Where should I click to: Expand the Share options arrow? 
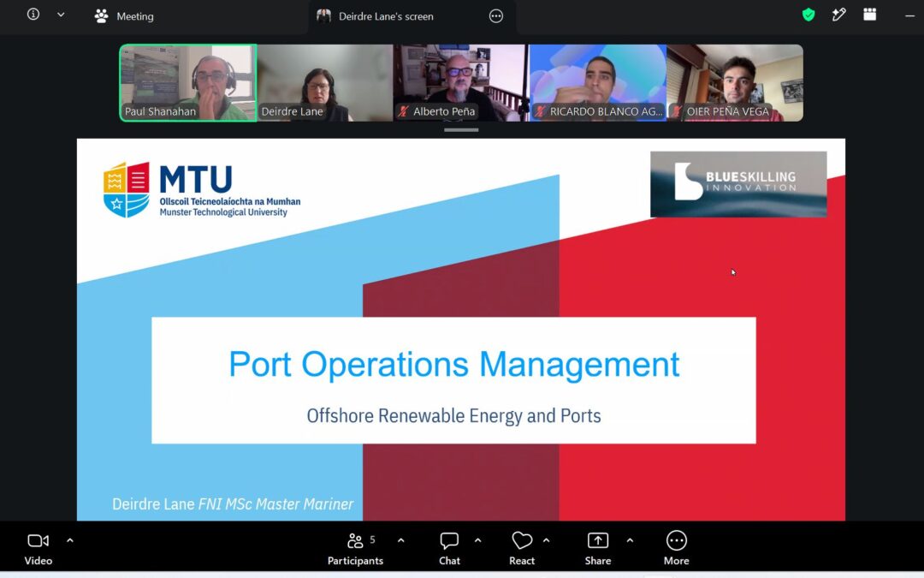click(x=630, y=540)
